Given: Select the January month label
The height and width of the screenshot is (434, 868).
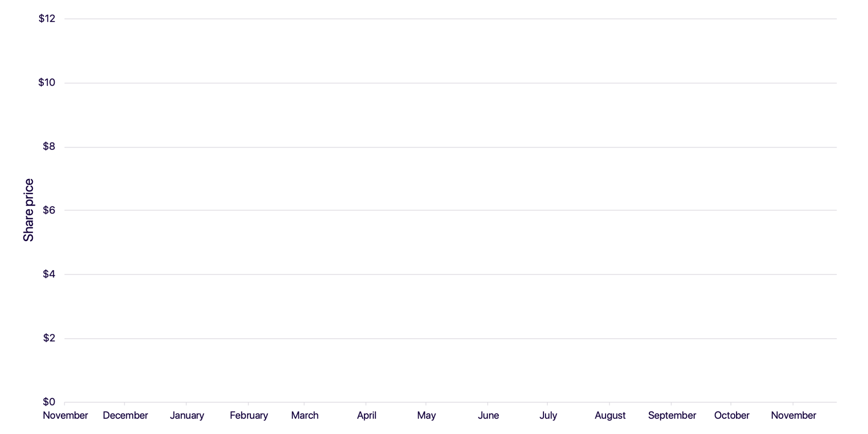Looking at the screenshot, I should pos(187,415).
